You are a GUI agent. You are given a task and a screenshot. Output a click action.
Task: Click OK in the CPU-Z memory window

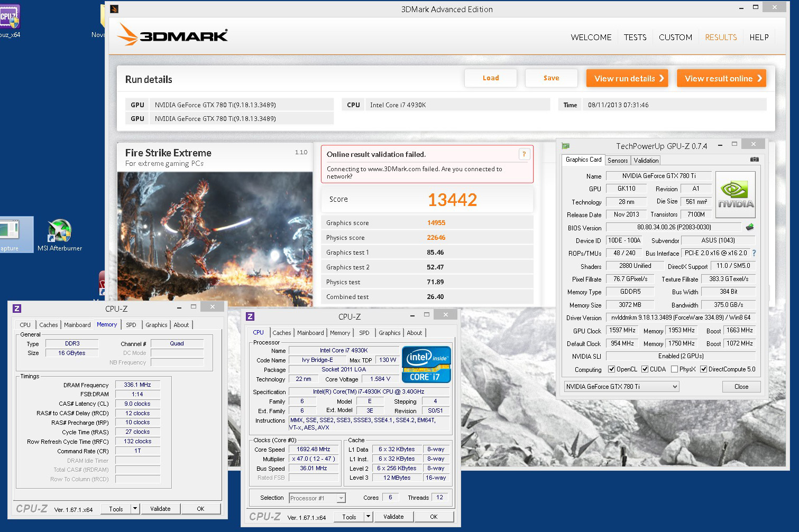[x=200, y=509]
